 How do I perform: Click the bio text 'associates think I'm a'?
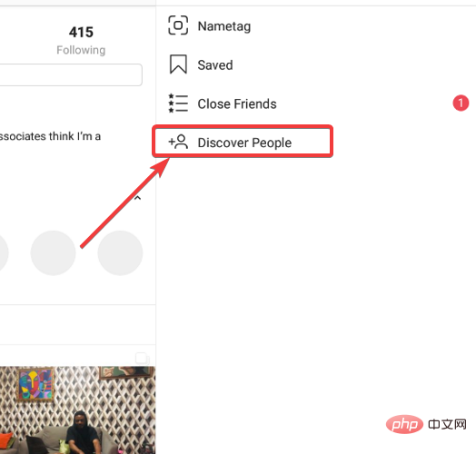point(50,136)
